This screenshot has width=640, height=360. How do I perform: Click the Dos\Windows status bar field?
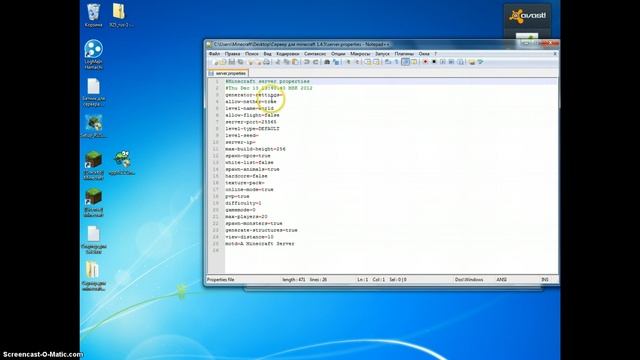[x=469, y=280]
